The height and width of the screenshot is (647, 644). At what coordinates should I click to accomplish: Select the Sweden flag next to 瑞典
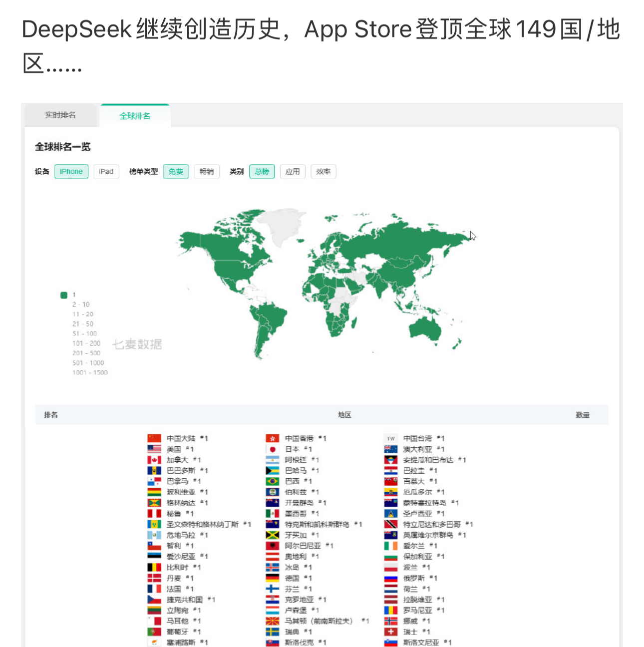(x=273, y=632)
